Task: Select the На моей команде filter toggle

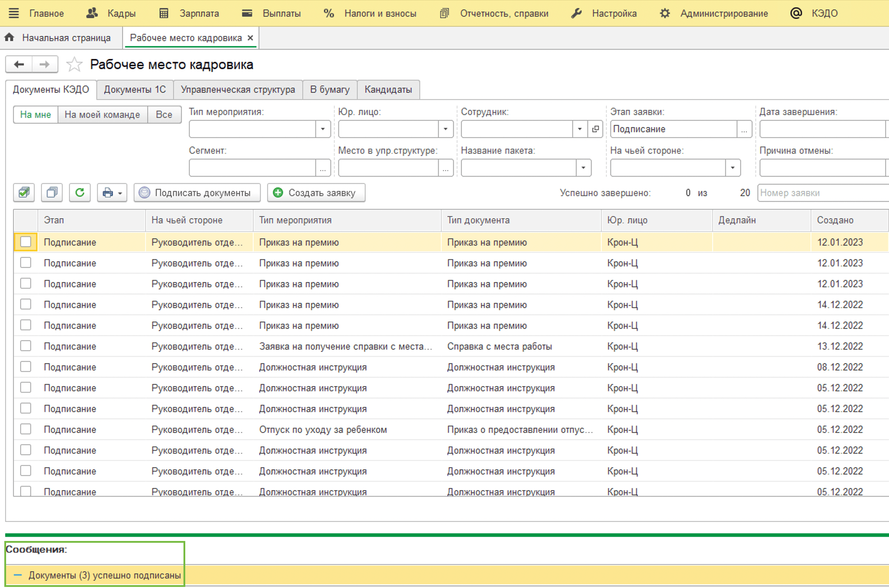Action: 102,115
